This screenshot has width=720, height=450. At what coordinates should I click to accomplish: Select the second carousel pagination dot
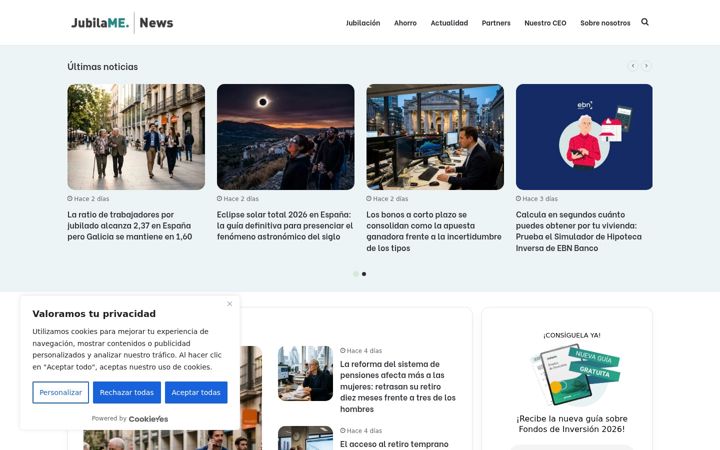click(364, 274)
